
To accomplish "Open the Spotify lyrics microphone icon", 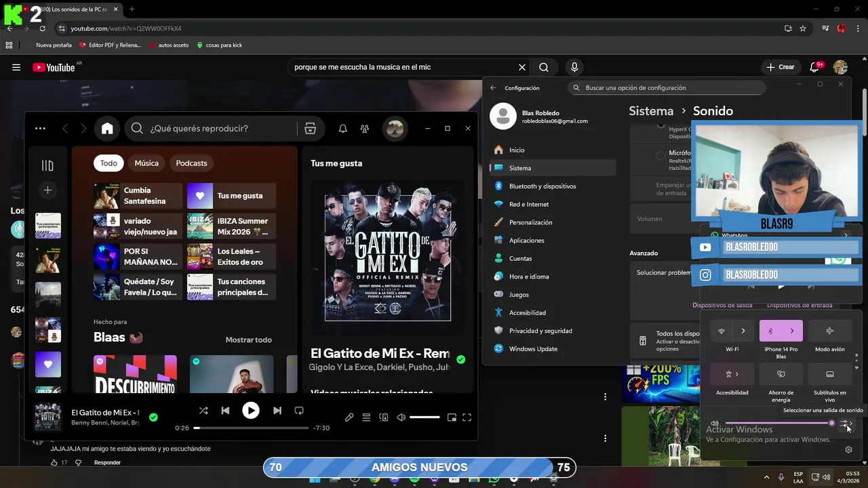I will click(349, 418).
